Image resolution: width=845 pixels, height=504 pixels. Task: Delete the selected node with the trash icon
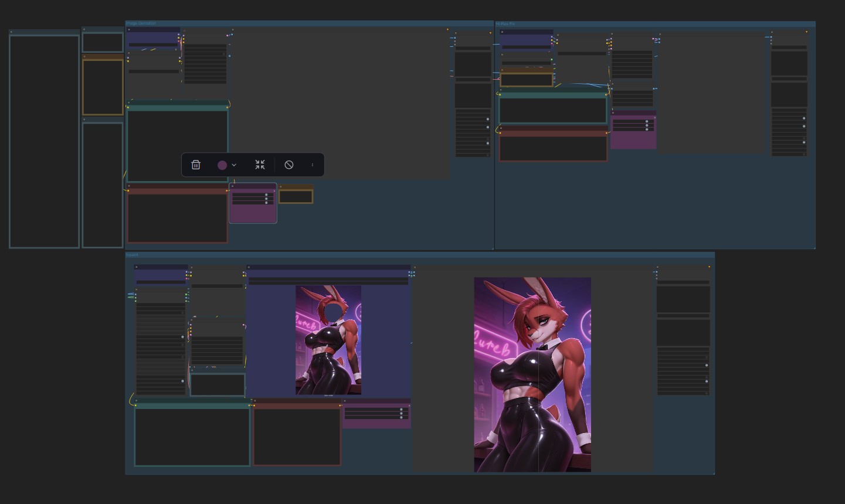[x=196, y=165]
